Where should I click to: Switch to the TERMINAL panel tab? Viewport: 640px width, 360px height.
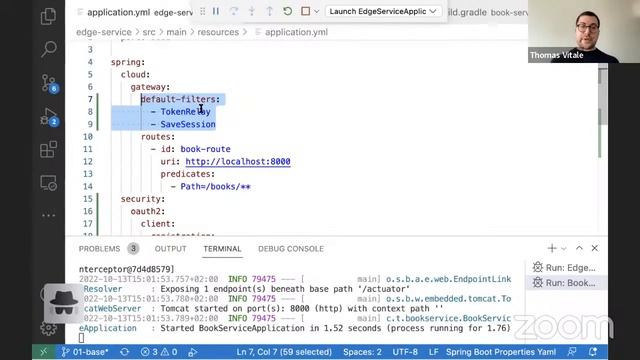point(222,249)
